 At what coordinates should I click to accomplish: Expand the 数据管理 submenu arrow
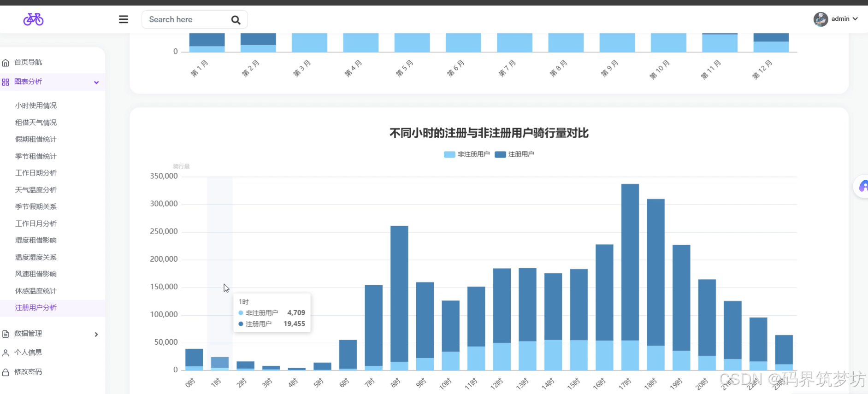coord(96,335)
